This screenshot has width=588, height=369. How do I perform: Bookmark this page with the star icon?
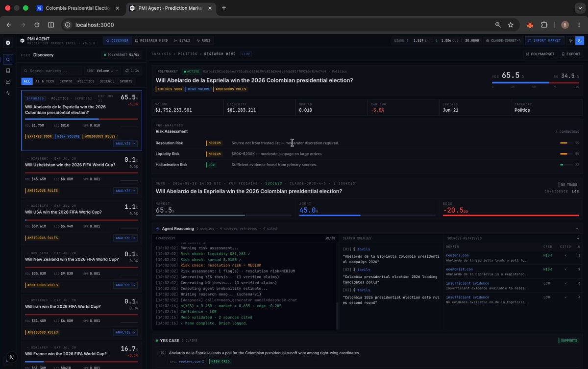tap(511, 25)
